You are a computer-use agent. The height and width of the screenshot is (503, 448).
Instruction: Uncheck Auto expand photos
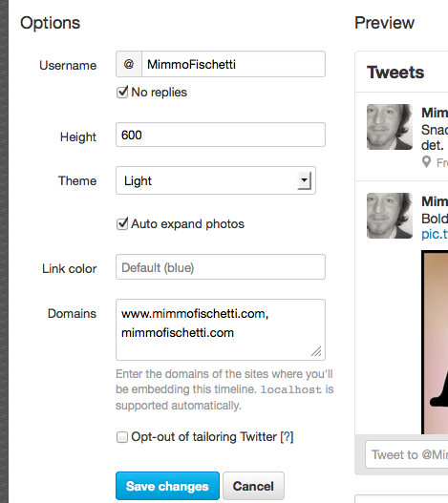point(122,224)
